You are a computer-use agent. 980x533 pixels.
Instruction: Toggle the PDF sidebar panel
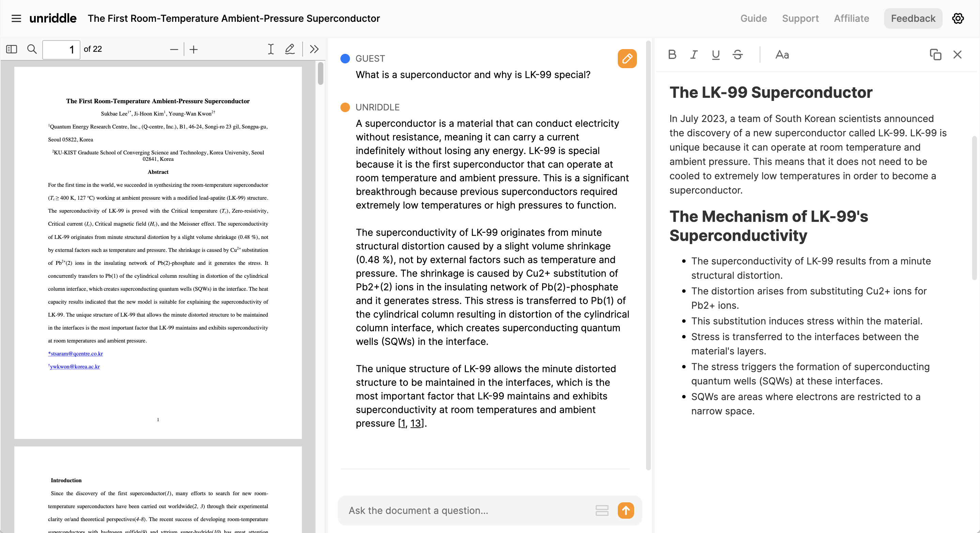11,49
